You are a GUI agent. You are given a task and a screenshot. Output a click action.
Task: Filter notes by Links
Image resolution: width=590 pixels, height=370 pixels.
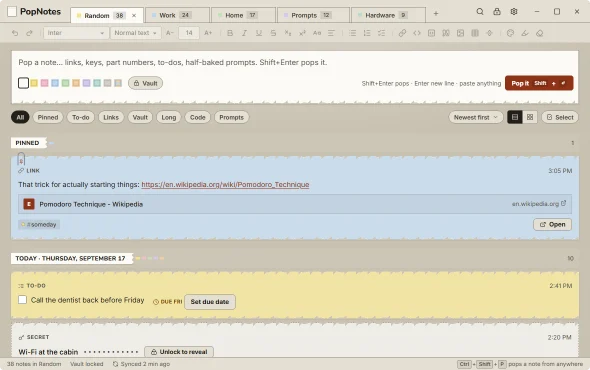tap(111, 117)
